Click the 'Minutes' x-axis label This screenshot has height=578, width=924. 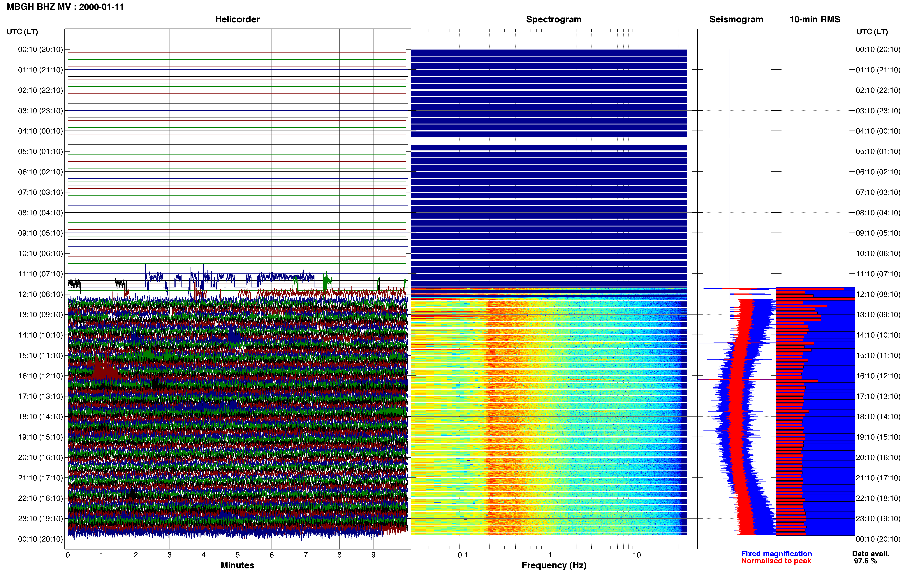[237, 565]
